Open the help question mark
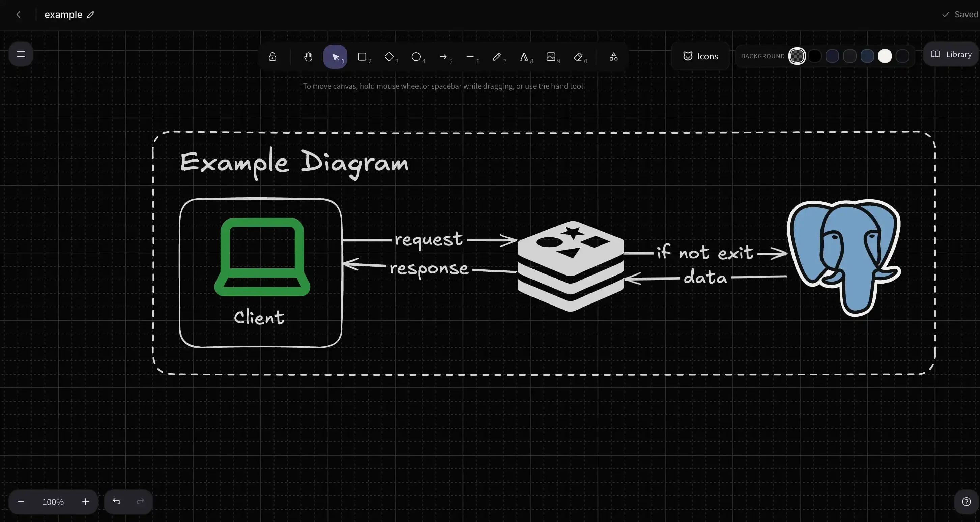 [x=966, y=502]
